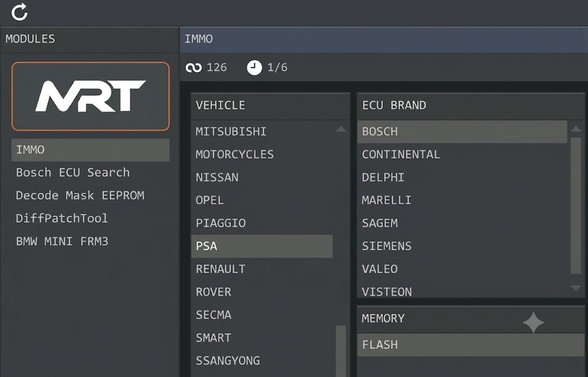Click the IMMO panel header tab
The image size is (588, 377).
pyautogui.click(x=384, y=40)
